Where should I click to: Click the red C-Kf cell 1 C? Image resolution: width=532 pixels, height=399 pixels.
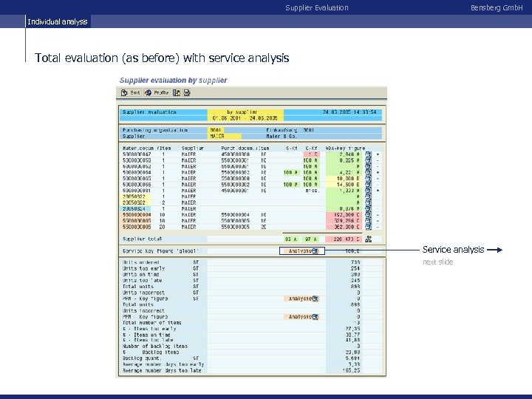click(x=312, y=154)
